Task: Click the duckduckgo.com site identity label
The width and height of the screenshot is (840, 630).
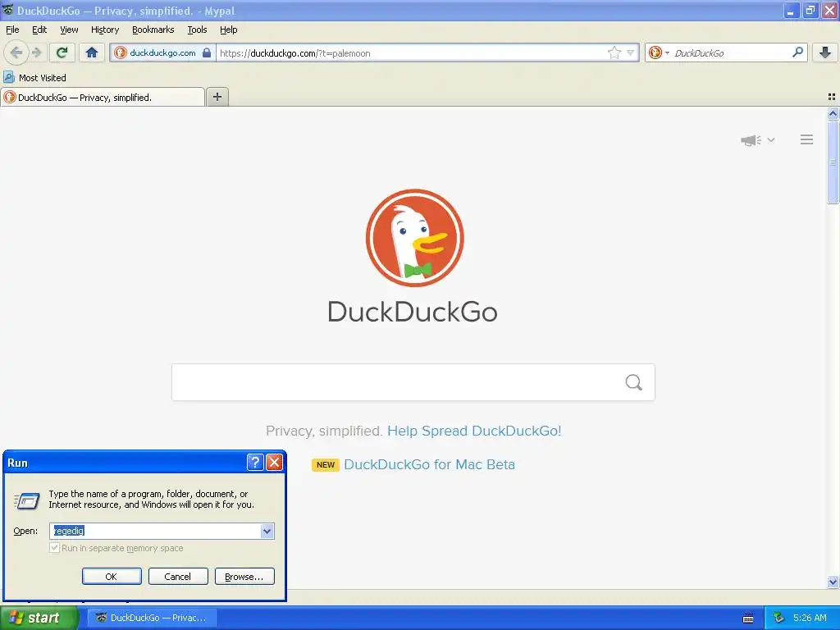Action: click(x=162, y=53)
